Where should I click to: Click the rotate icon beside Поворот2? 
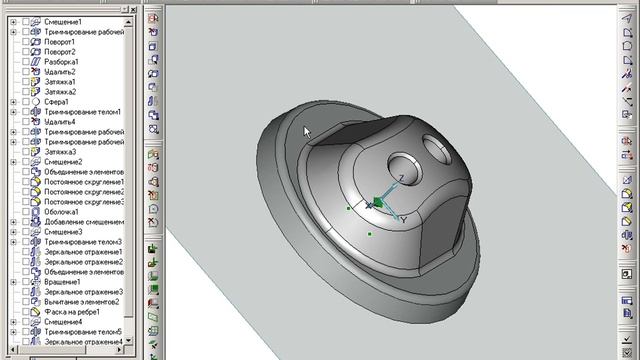[x=36, y=52]
